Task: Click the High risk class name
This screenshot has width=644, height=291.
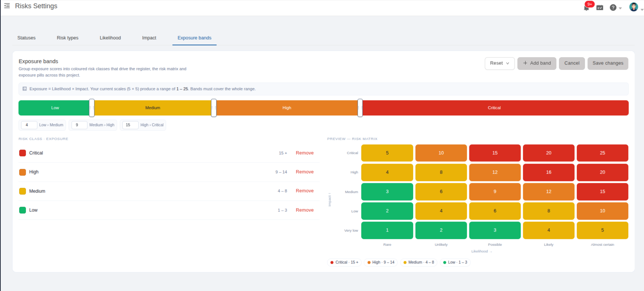Action: click(34, 172)
